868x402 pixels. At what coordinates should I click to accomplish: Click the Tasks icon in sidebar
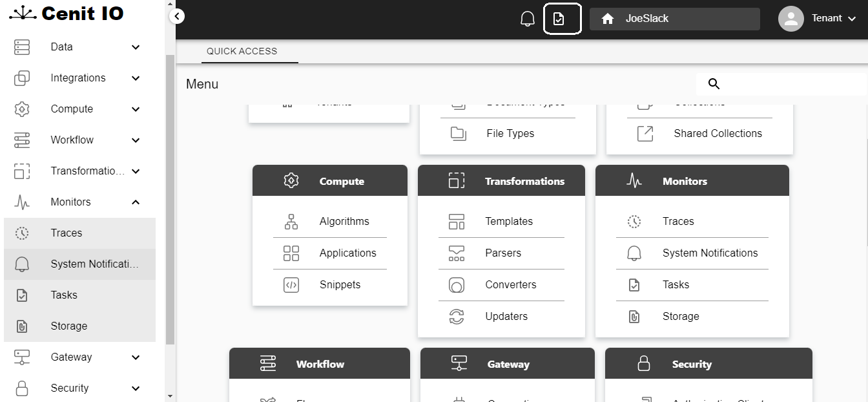[22, 295]
